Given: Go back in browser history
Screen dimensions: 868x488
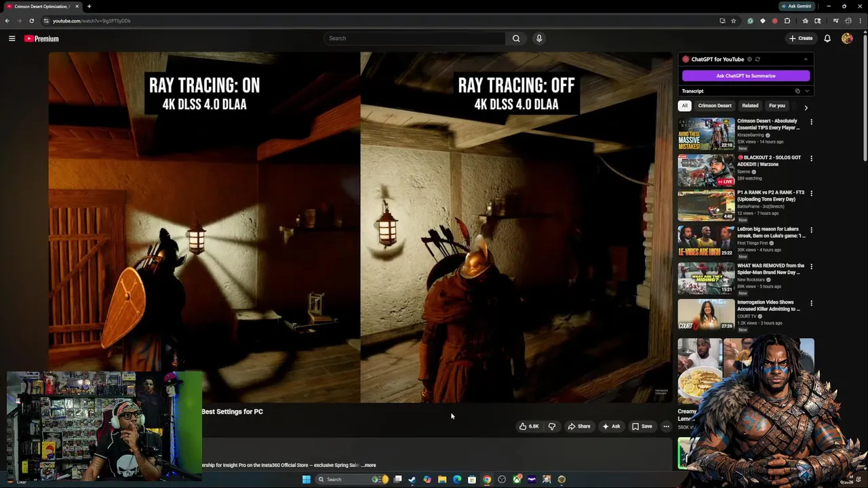Looking at the screenshot, I should click(7, 21).
